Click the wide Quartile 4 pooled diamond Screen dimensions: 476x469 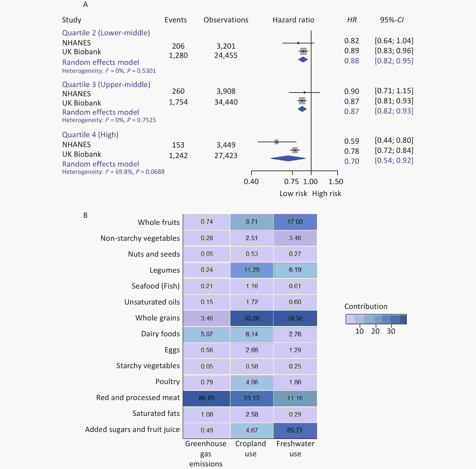click(288, 158)
